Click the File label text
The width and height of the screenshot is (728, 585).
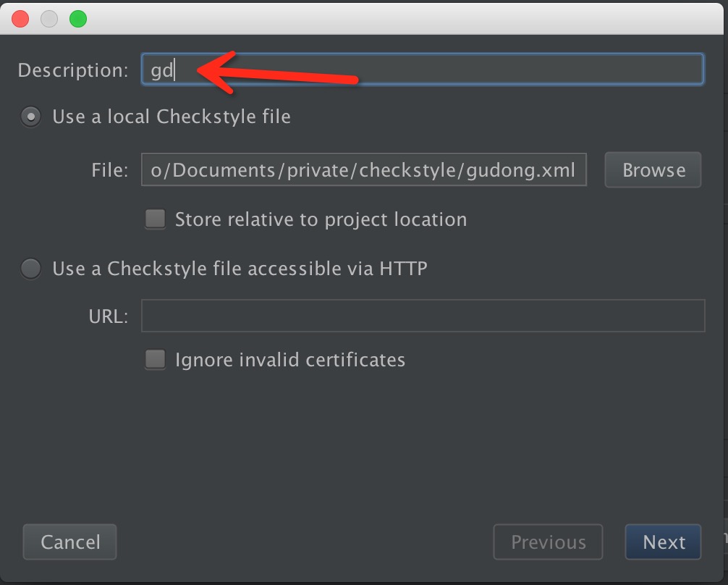click(109, 170)
